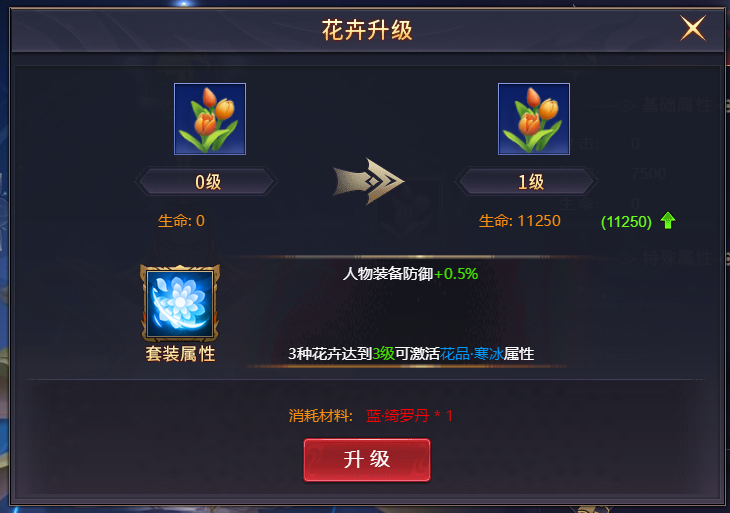Click the golden arrow between levels

point(369,182)
